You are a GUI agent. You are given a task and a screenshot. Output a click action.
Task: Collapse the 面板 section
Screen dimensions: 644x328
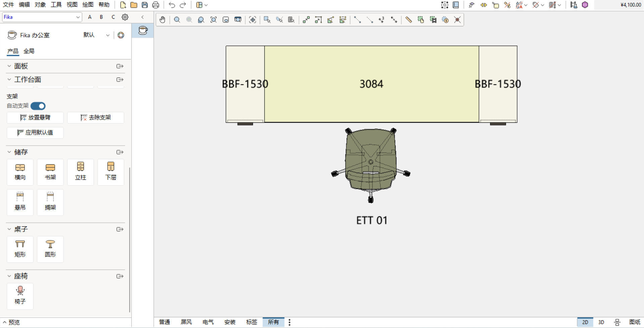(9, 66)
